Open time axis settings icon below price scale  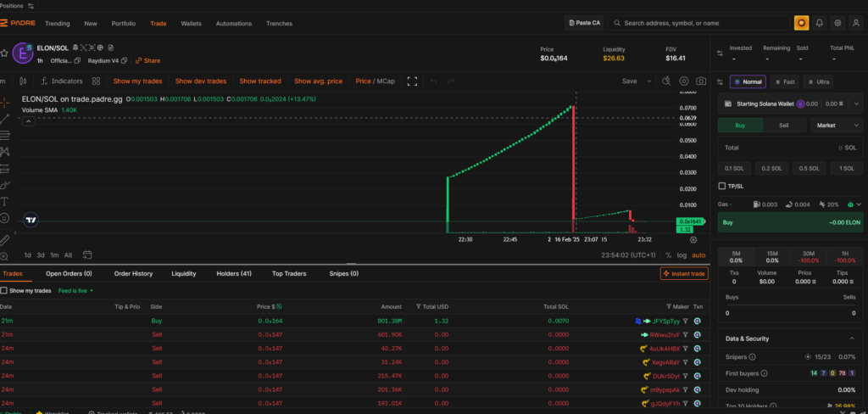point(693,239)
